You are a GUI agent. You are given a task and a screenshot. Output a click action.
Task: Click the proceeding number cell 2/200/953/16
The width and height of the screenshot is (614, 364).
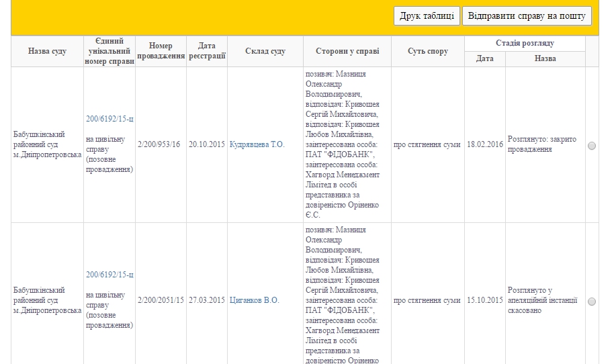(161, 144)
